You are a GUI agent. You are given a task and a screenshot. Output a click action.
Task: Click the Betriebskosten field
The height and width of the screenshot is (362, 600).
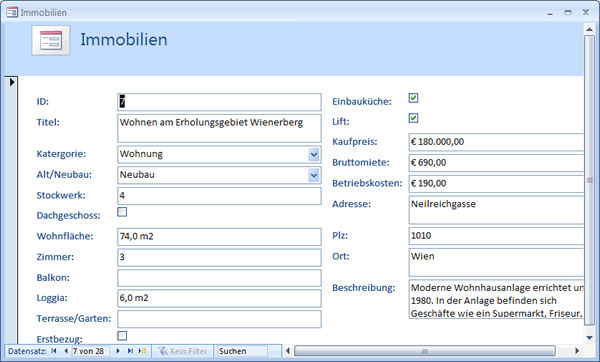(x=496, y=184)
